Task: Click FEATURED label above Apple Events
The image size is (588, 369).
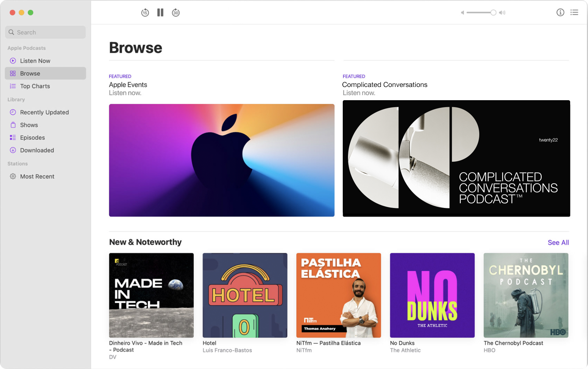Action: coord(120,76)
